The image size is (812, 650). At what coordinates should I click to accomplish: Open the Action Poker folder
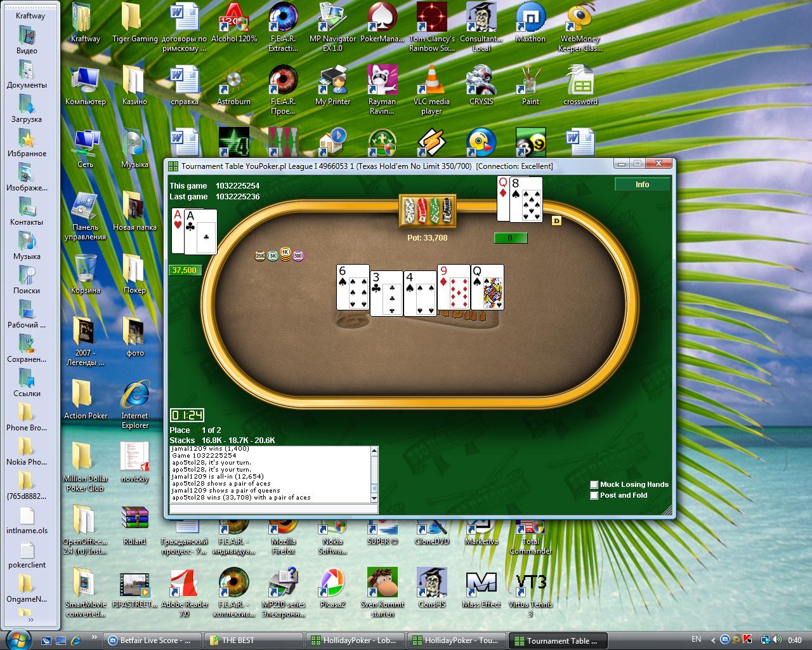point(85,400)
